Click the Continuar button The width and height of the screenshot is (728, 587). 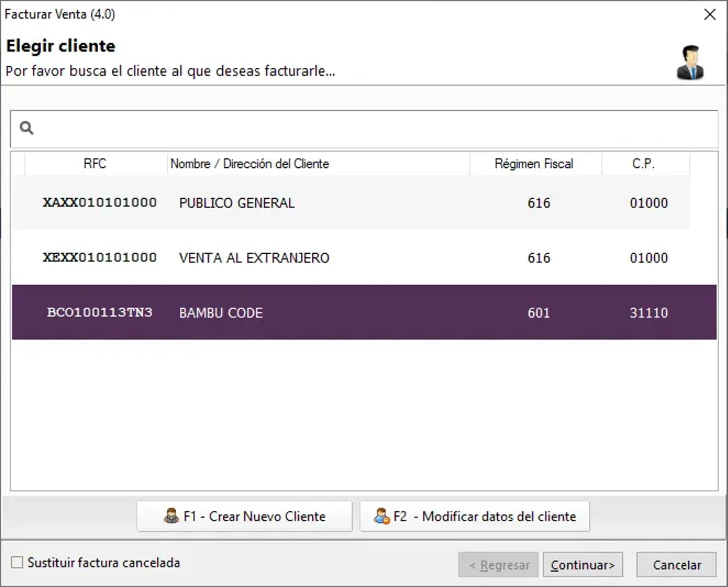[583, 564]
